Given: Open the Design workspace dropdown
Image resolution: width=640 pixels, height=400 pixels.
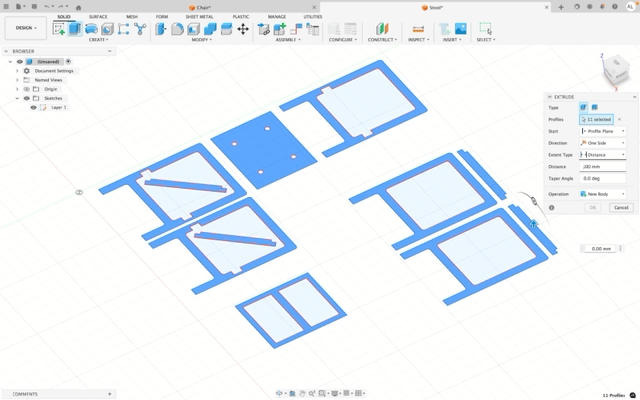Looking at the screenshot, I should 26,28.
